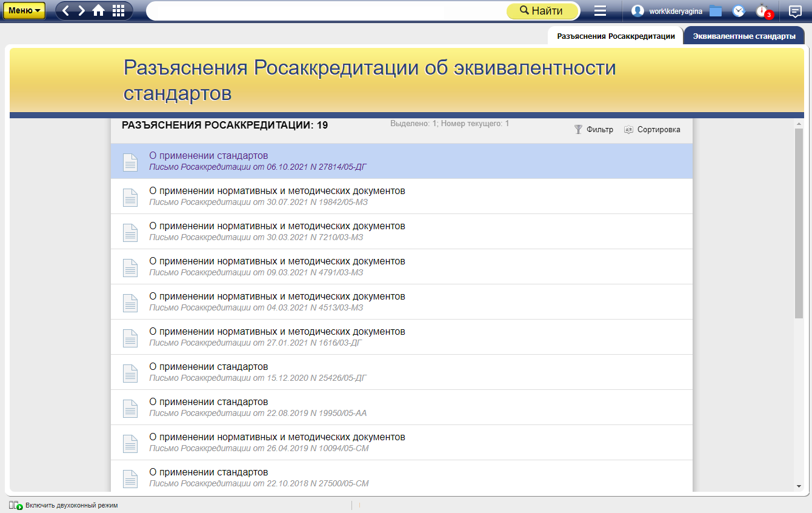This screenshot has height=513, width=812.
Task: Open the Меню dropdown
Action: 25,10
